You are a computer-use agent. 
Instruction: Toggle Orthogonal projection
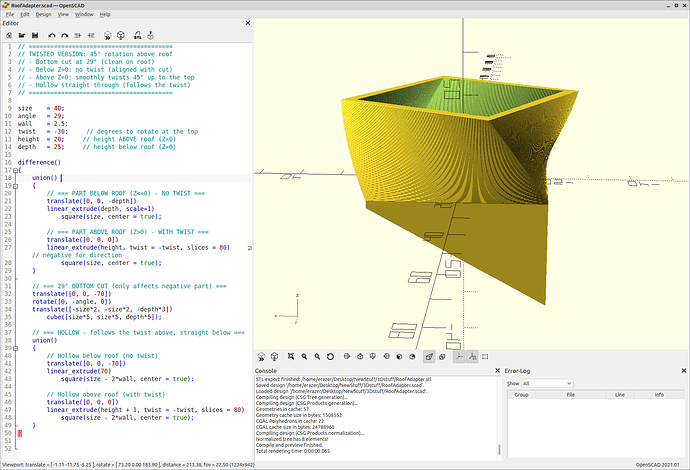tap(442, 356)
